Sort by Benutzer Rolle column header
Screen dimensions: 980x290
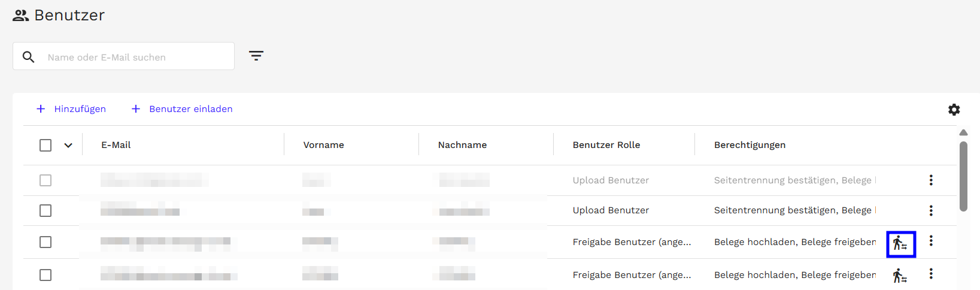click(606, 145)
